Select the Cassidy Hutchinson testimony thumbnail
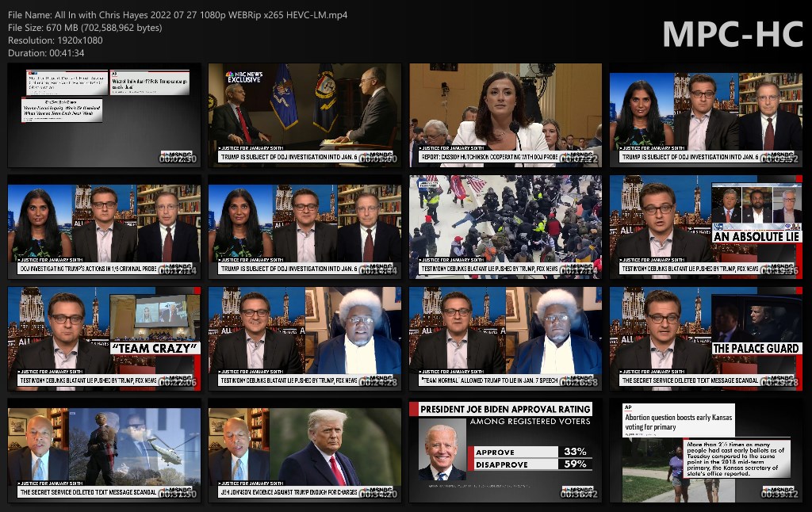Image resolution: width=812 pixels, height=512 pixels. click(505, 115)
